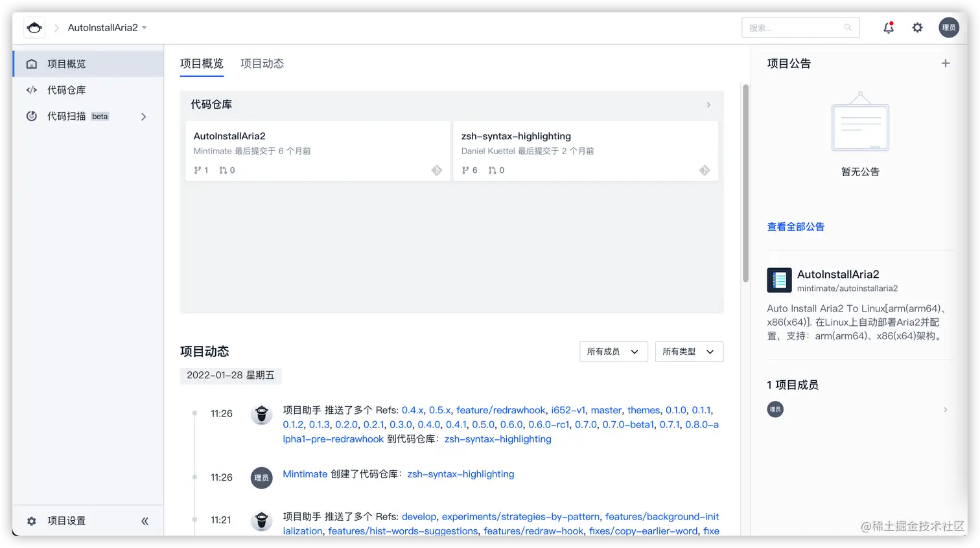Click the 项目助手 avatar in the activity feed

(x=261, y=414)
